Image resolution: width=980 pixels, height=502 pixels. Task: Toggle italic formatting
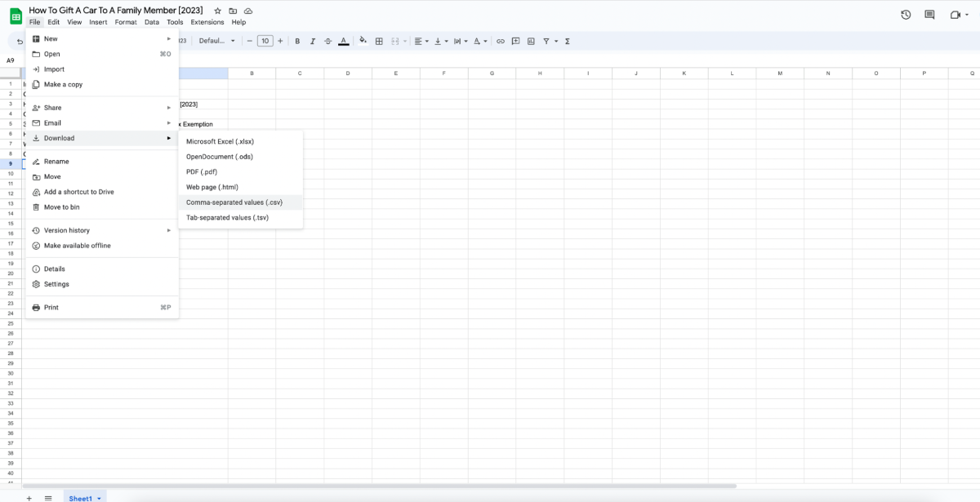point(313,41)
